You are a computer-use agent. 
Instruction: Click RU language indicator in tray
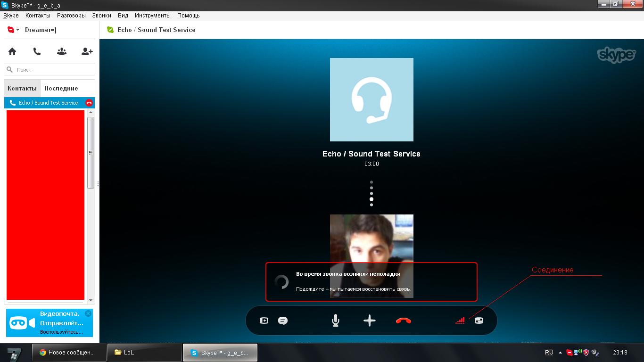coord(549,352)
